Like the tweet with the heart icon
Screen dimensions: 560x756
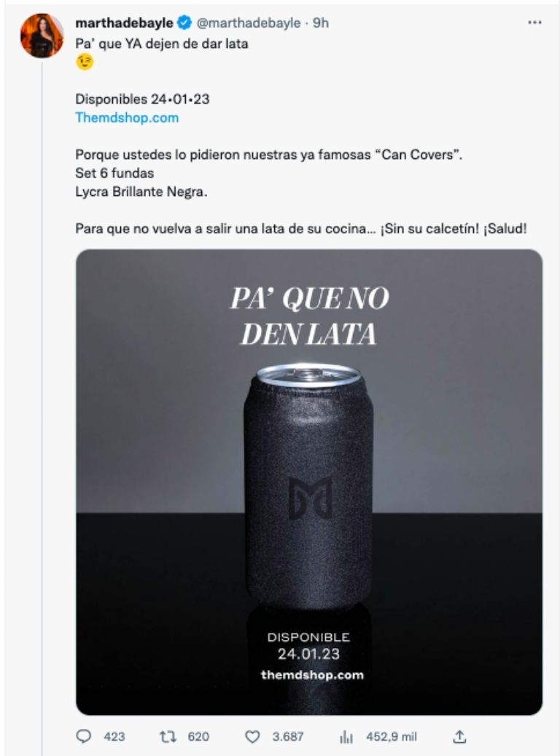[252, 737]
